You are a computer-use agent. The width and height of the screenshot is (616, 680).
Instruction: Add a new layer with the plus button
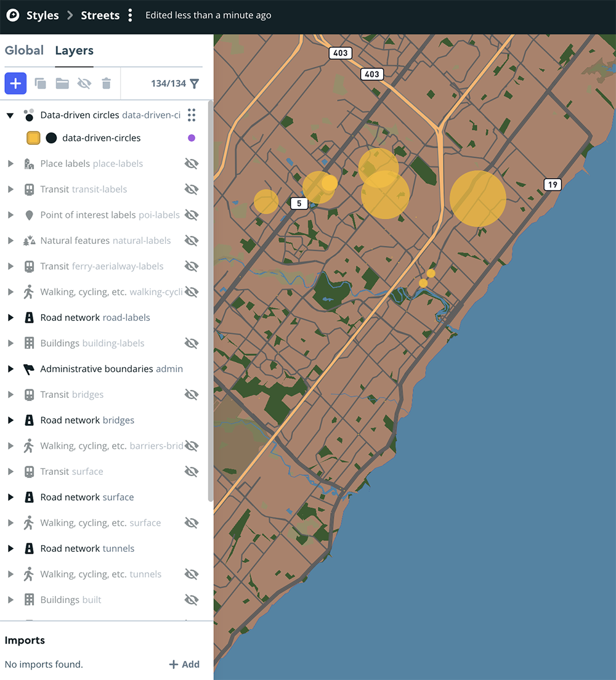point(15,83)
